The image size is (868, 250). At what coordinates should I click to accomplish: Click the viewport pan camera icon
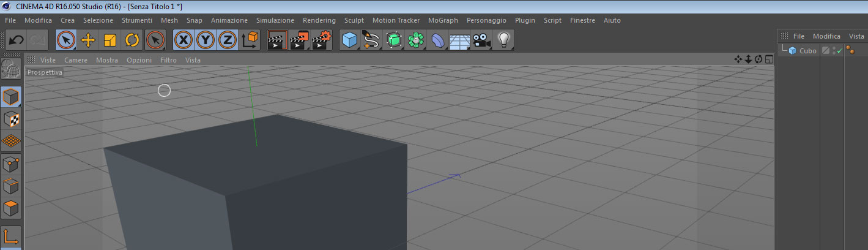pos(738,59)
